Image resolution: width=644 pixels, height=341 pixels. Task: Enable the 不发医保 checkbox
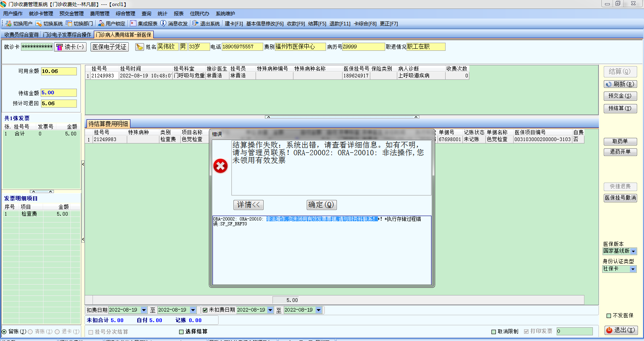pyautogui.click(x=609, y=316)
